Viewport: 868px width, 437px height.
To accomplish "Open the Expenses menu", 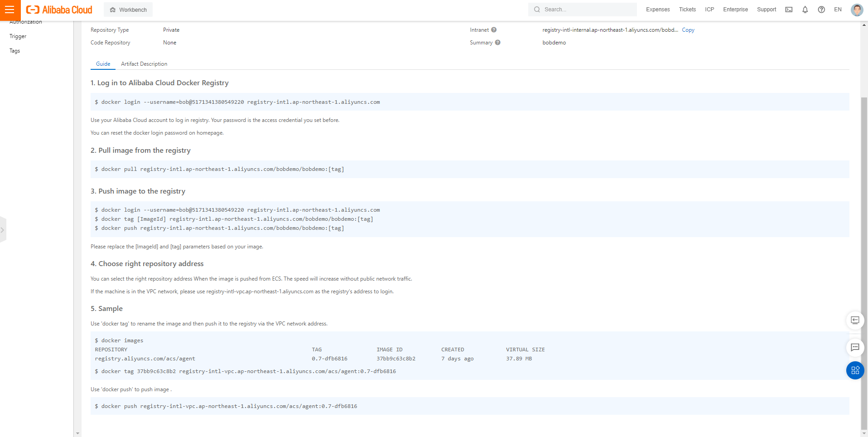I will [x=658, y=10].
